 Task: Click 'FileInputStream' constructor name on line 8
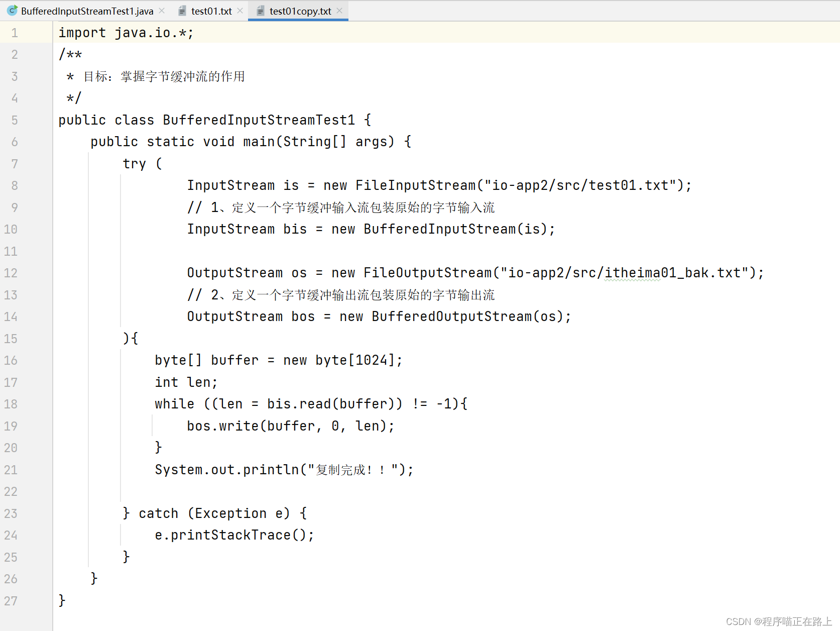pyautogui.click(x=416, y=185)
